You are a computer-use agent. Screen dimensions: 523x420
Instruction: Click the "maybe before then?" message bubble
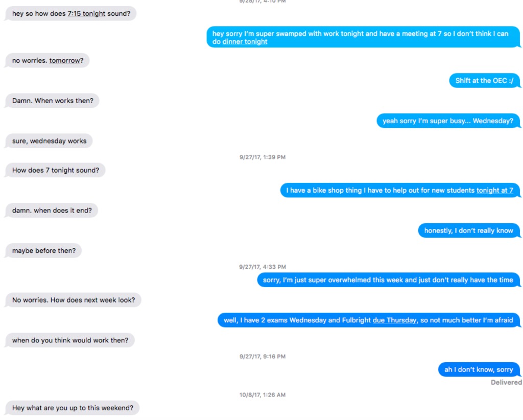(x=43, y=251)
